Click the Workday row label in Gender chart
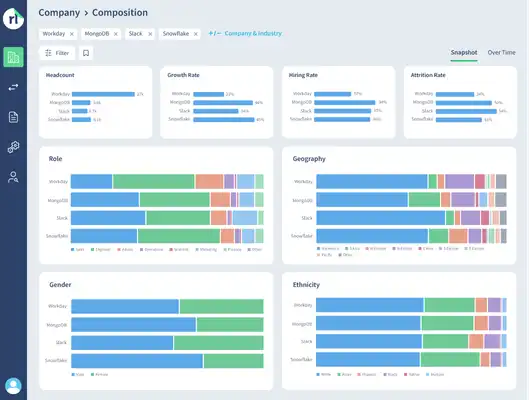This screenshot has width=529, height=400. tap(58, 306)
